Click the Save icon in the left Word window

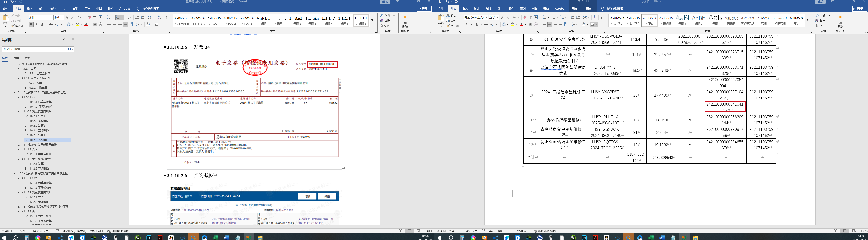(5, 2)
